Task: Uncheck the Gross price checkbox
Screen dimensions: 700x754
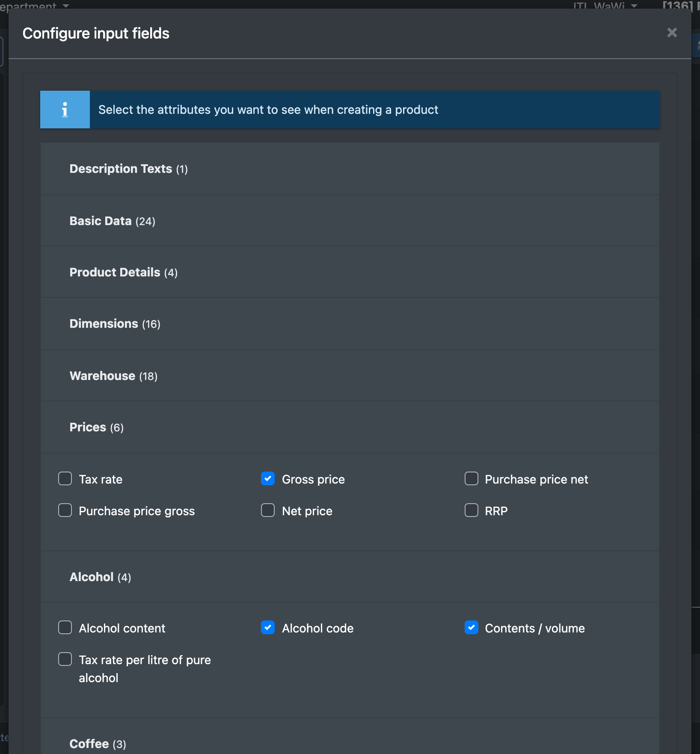Action: pyautogui.click(x=268, y=478)
